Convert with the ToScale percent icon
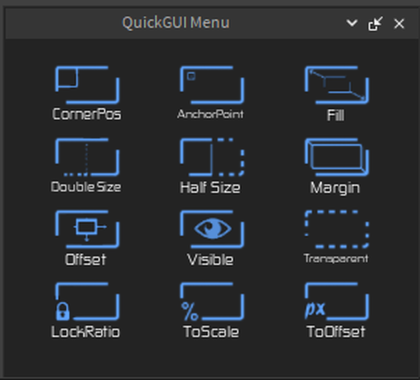Viewport: 420px width, 380px height. (212, 301)
